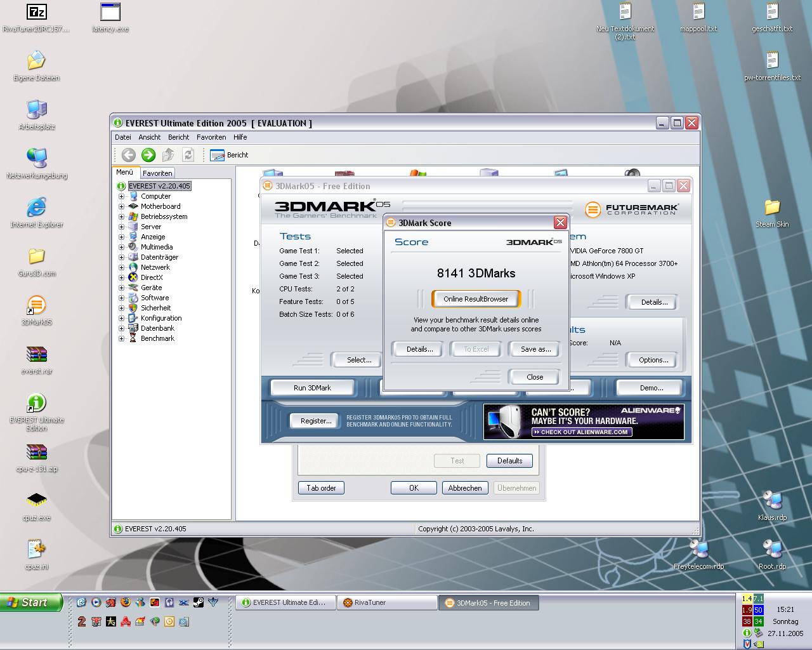This screenshot has width=812, height=650.
Task: Select EVEREST Ultimate Edition desktop shortcut
Action: coord(36,412)
